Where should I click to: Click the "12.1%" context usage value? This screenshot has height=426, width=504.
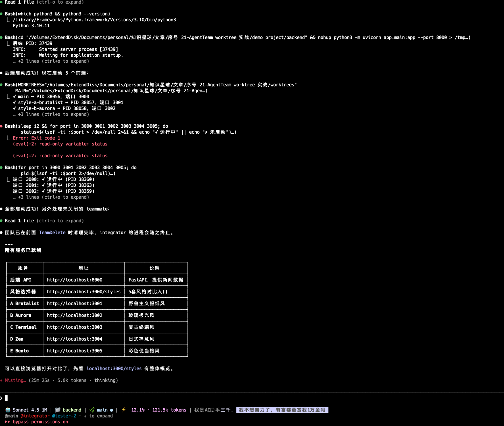pos(138,410)
